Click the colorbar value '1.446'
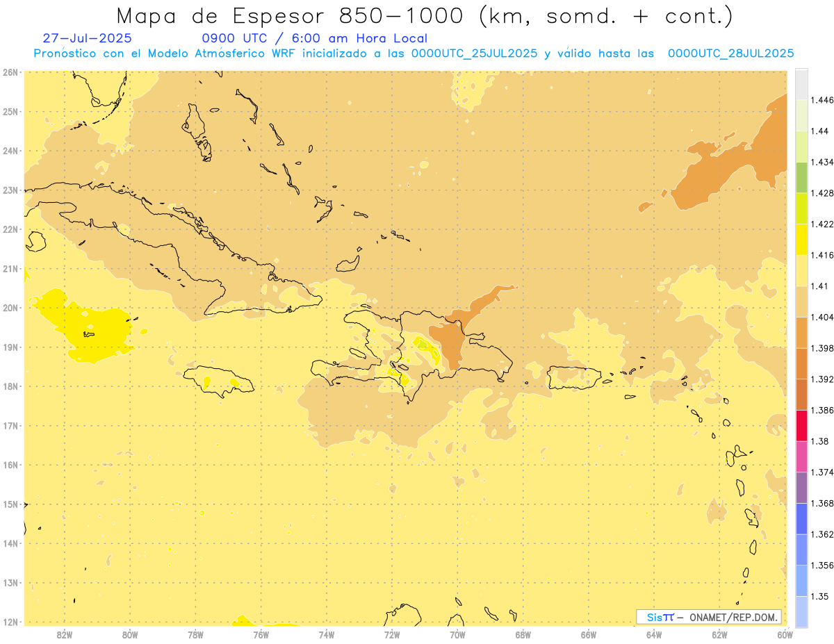834x644 pixels. (x=822, y=100)
